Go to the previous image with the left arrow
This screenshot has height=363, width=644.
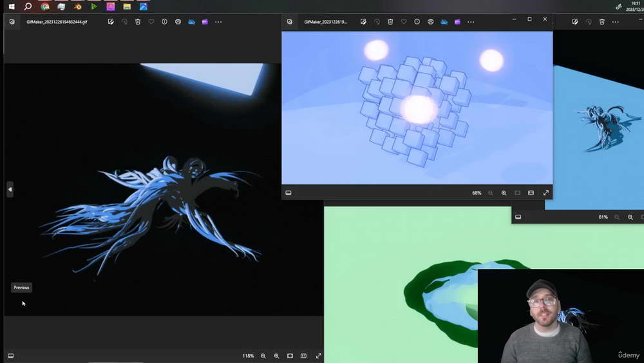point(10,190)
